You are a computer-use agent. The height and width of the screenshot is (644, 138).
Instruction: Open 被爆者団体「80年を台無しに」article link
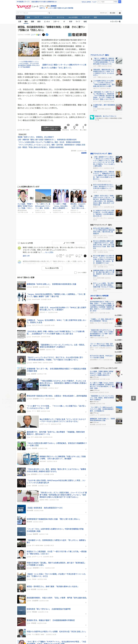51,284
